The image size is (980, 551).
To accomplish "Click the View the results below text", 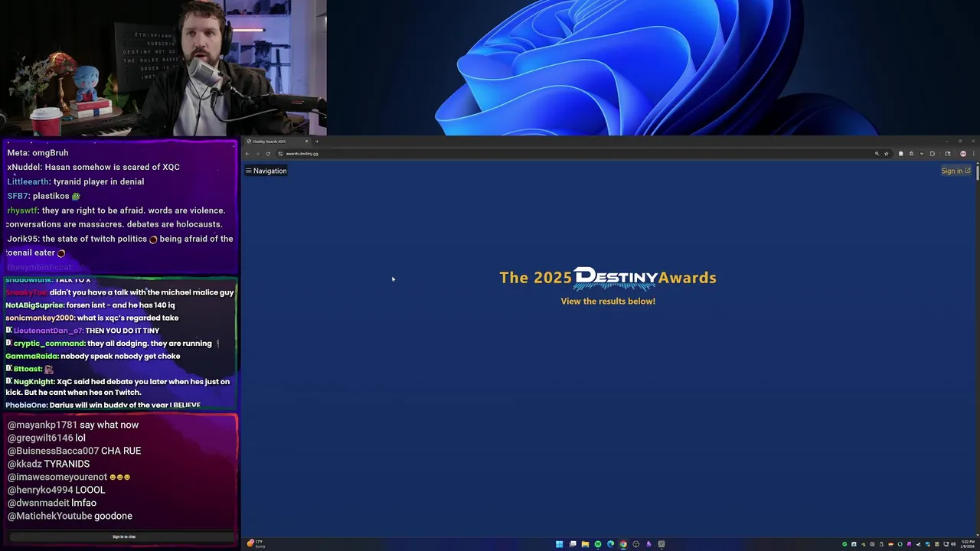I will pyautogui.click(x=608, y=302).
